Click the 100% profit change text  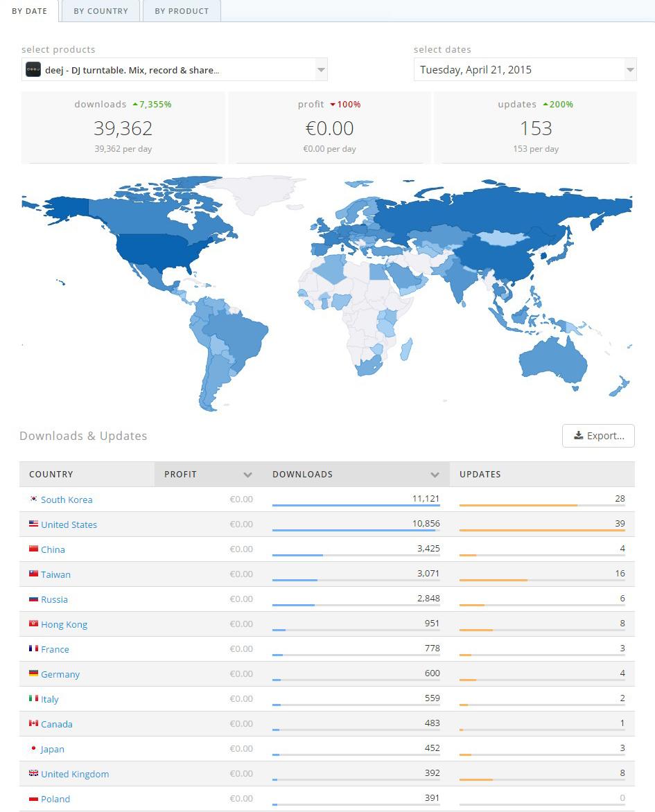coord(349,104)
